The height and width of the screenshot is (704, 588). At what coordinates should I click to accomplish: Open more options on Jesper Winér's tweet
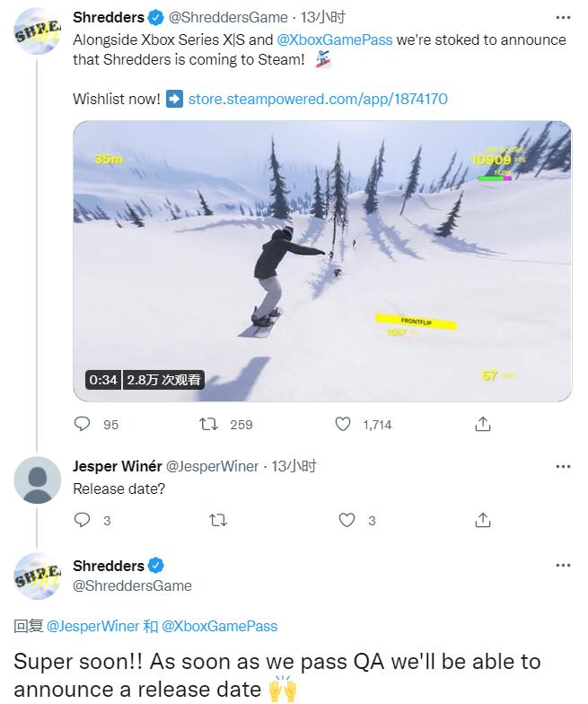pyautogui.click(x=563, y=466)
